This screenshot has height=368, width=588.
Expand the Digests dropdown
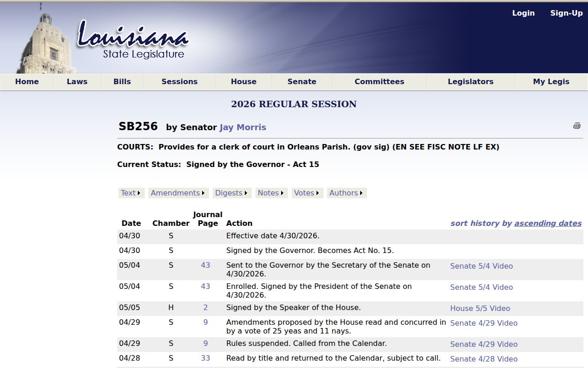[232, 193]
